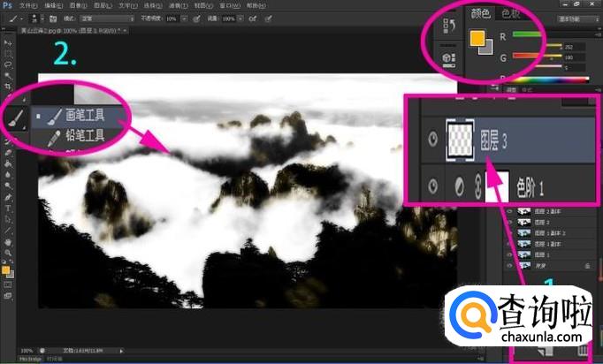Open the 基本功能 workspace dropdown
This screenshot has width=603, height=364.
(578, 19)
